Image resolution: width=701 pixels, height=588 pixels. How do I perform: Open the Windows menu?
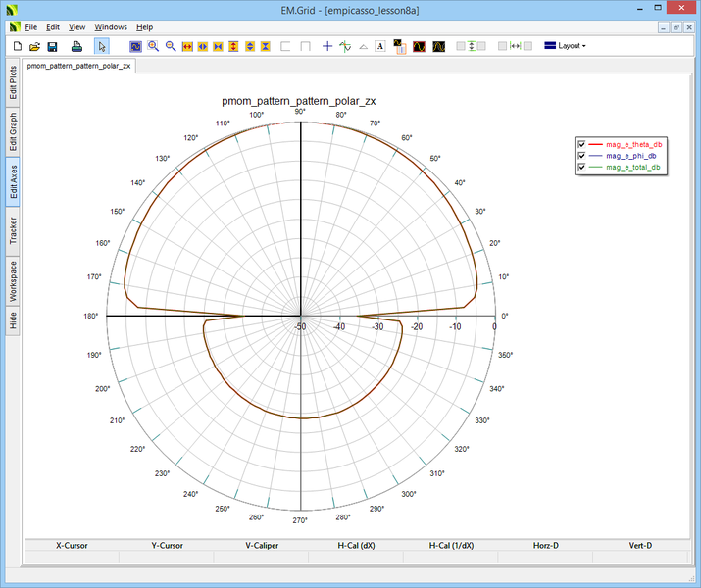tap(111, 26)
